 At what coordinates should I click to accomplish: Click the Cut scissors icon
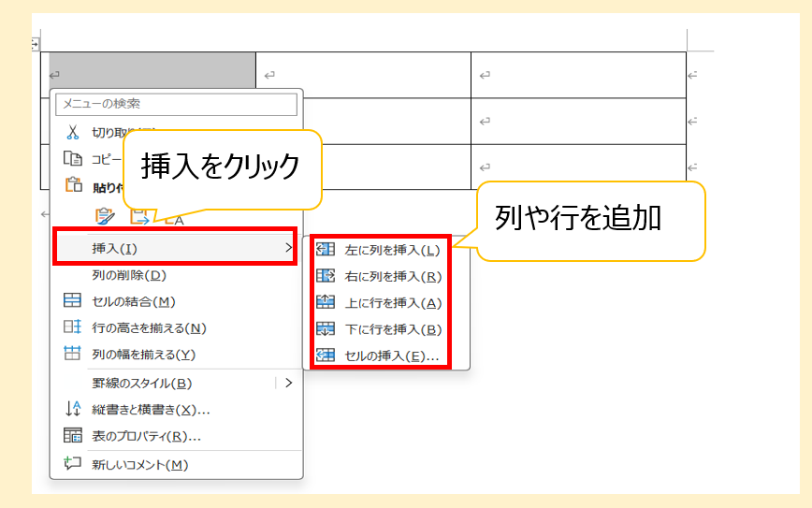click(x=73, y=133)
